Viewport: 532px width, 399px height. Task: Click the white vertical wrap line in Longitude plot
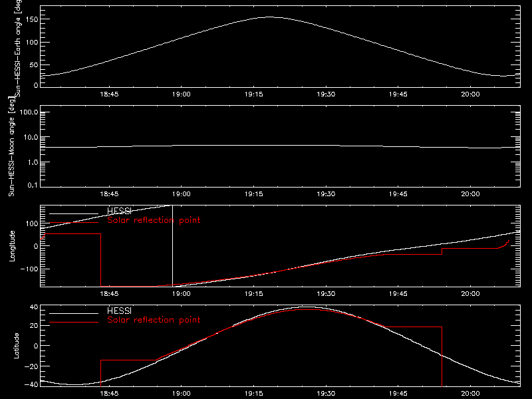173,245
